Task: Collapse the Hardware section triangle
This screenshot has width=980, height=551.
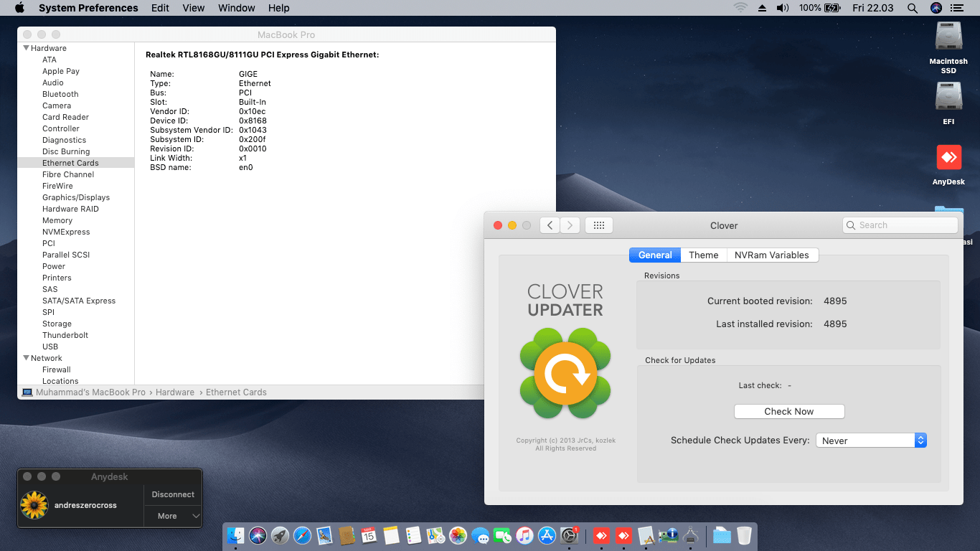Action: tap(26, 48)
